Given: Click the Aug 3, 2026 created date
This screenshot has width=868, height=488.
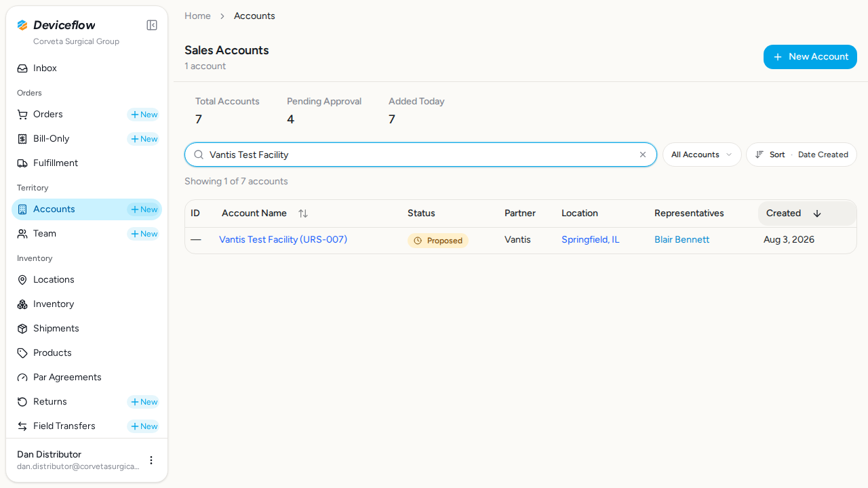Looking at the screenshot, I should [789, 239].
